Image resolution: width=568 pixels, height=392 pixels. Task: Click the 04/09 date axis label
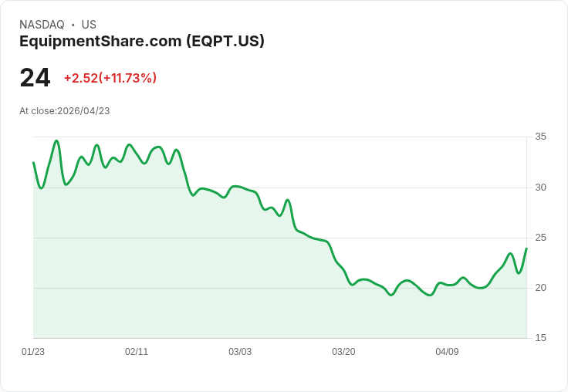(447, 351)
